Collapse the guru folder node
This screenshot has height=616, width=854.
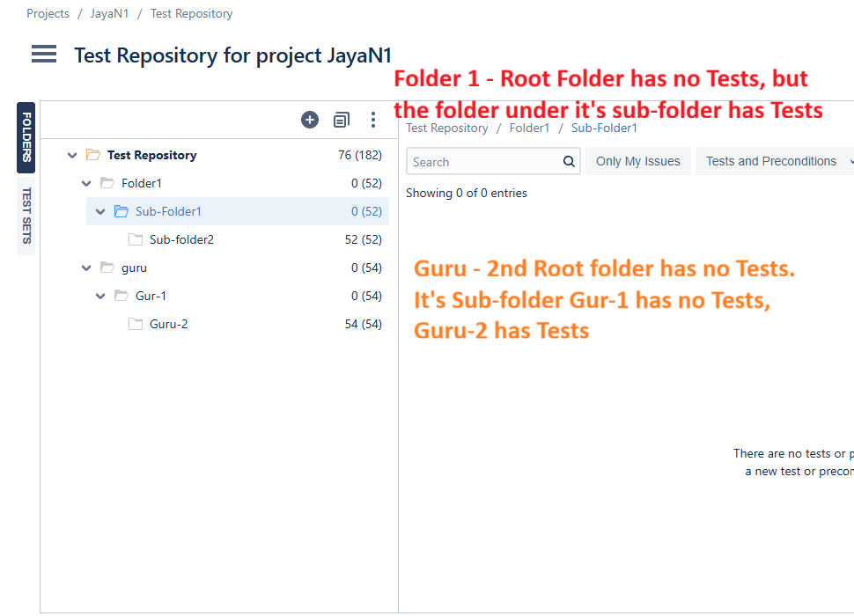point(86,268)
